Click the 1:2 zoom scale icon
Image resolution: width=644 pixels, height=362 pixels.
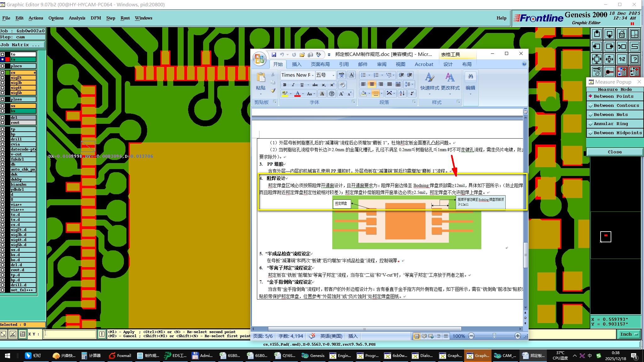pos(622,59)
